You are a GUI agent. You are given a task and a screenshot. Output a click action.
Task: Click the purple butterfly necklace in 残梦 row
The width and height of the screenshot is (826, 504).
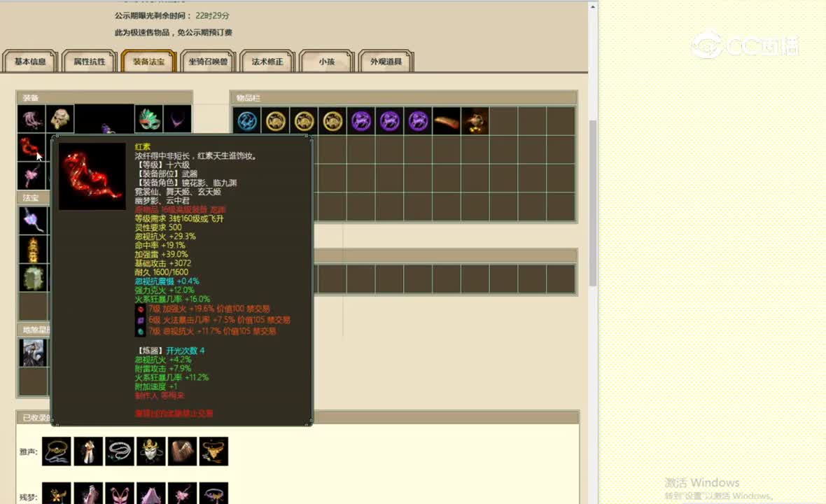point(213,493)
